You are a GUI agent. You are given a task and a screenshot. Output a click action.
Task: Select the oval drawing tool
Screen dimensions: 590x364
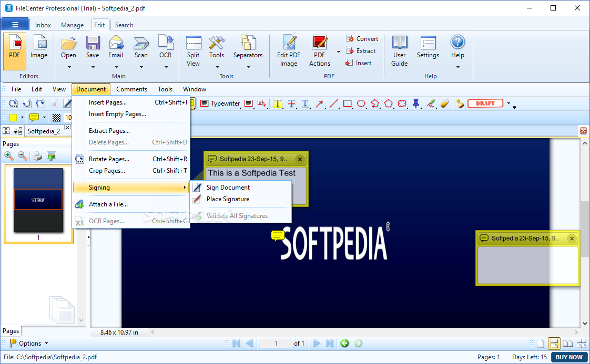[x=361, y=103]
